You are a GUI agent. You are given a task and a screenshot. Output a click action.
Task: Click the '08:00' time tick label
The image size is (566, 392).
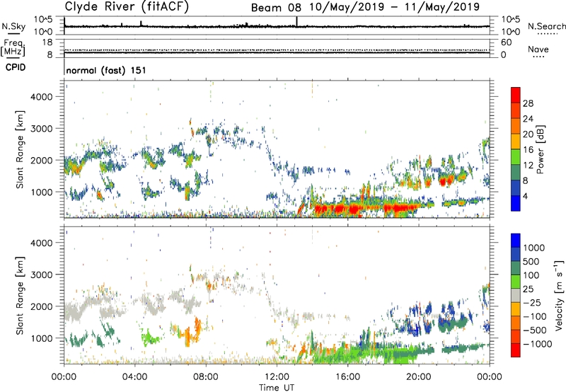[206, 377]
